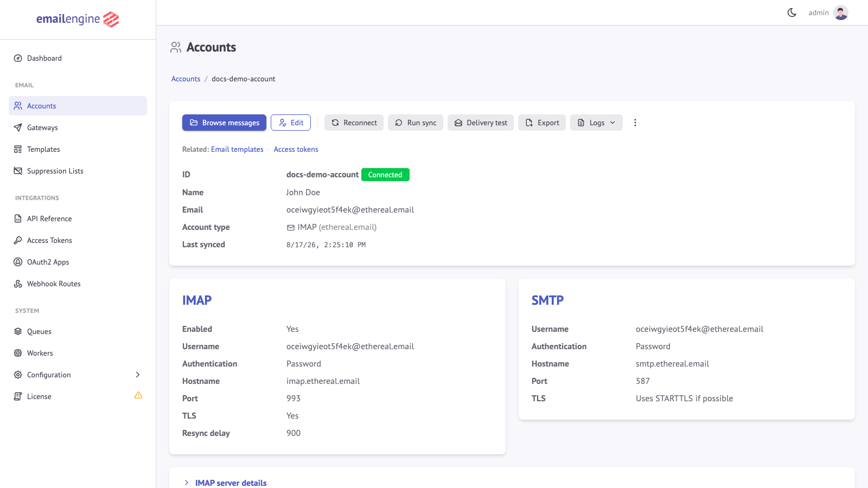
Task: Click account email oceiwgyieot5f4ek@ethereal.email
Action: pyautogui.click(x=350, y=210)
